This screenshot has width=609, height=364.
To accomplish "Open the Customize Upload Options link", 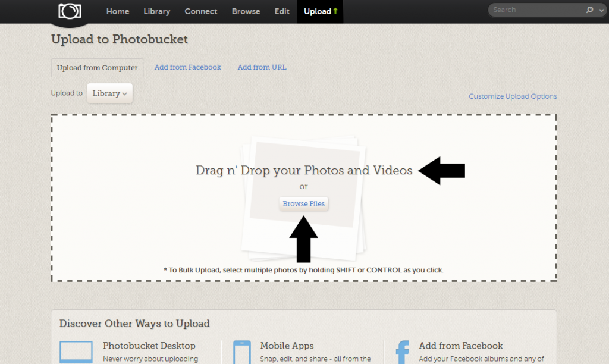I will 513,96.
